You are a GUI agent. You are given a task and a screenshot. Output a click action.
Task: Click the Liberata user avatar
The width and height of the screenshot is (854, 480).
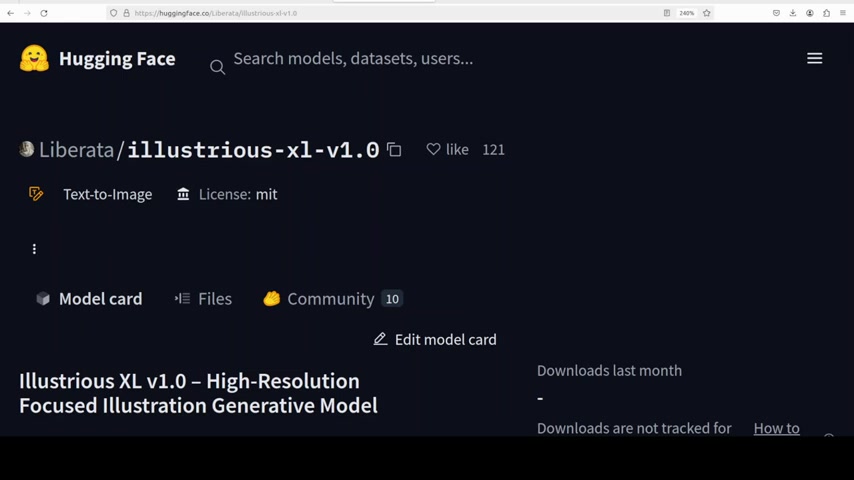pyautogui.click(x=27, y=149)
